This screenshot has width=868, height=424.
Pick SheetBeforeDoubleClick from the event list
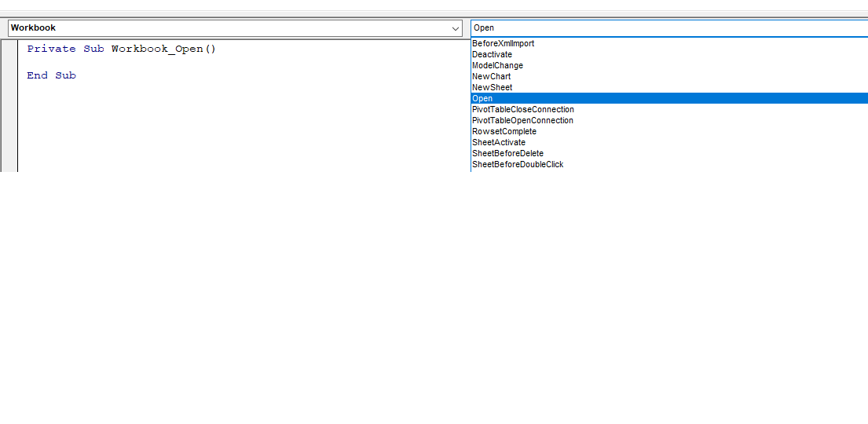[669, 164]
